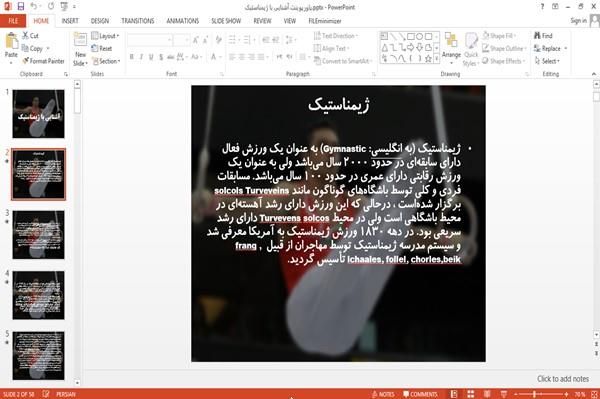600x399 pixels.
Task: Open the Section dropdown menu
Action: click(106, 61)
